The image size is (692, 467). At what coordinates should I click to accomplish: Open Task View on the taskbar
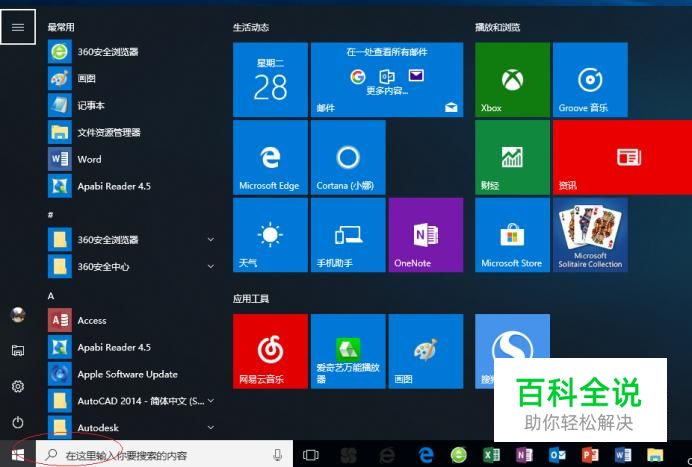[311, 455]
